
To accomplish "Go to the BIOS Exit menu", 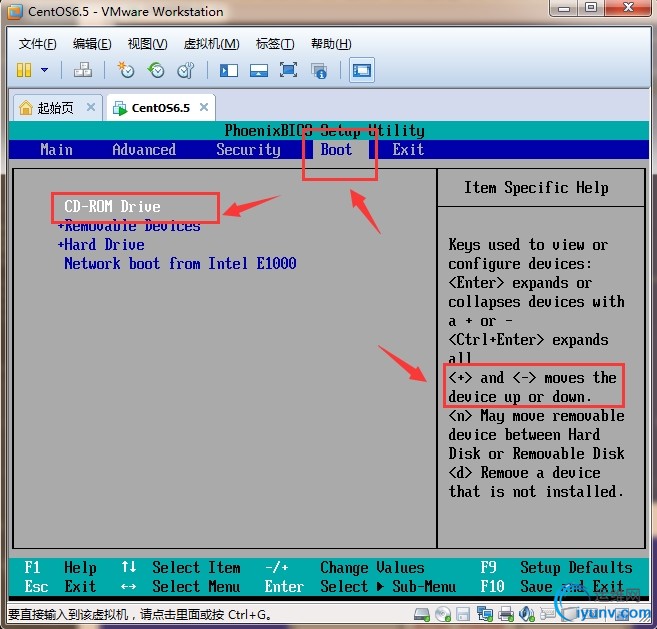I will pos(408,150).
